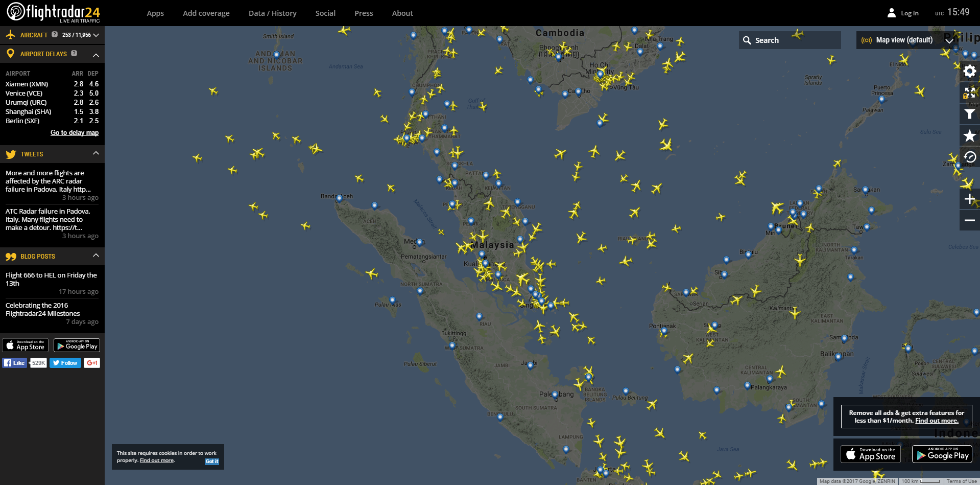The height and width of the screenshot is (485, 980).
Task: Expand the Aircraft panel chevron
Action: pyautogui.click(x=96, y=35)
